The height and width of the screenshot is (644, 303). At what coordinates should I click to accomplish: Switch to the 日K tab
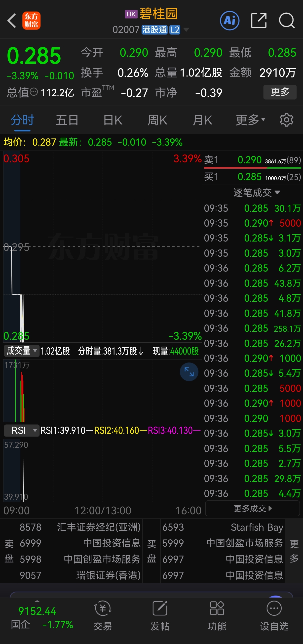point(113,120)
